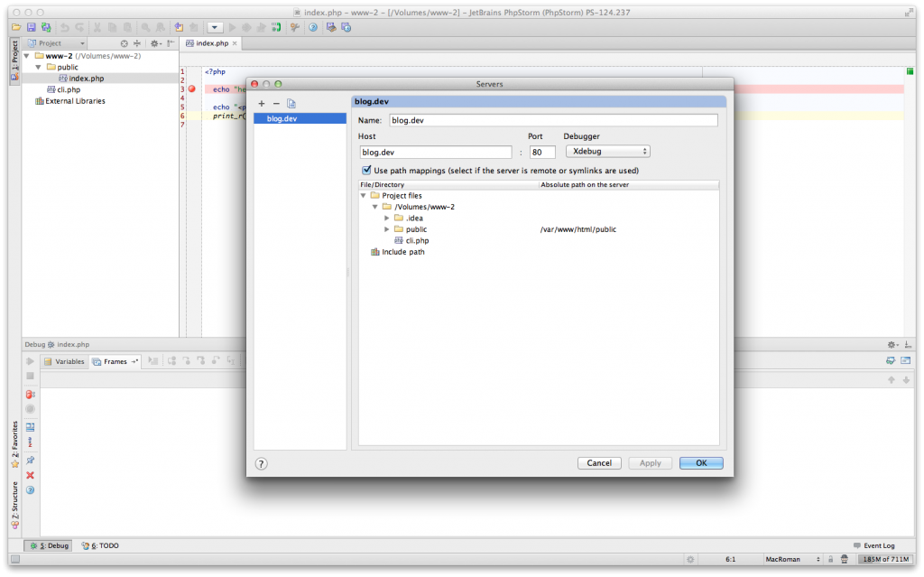Open the 6: TODO tool window tab
This screenshot has width=924, height=577.
(x=100, y=545)
